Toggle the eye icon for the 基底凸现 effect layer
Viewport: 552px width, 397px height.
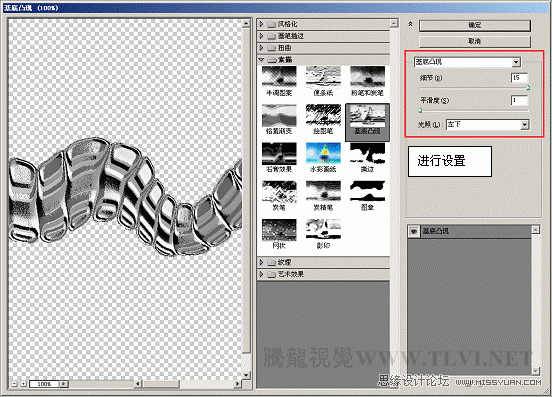coord(414,231)
